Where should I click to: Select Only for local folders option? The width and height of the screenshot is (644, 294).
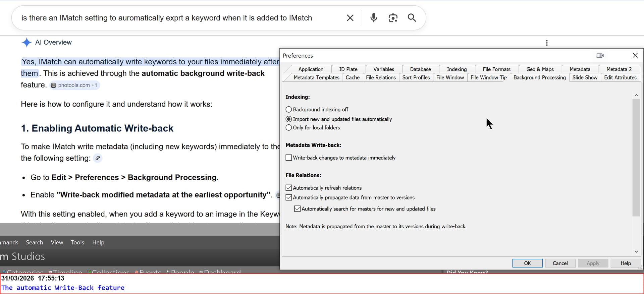[289, 128]
